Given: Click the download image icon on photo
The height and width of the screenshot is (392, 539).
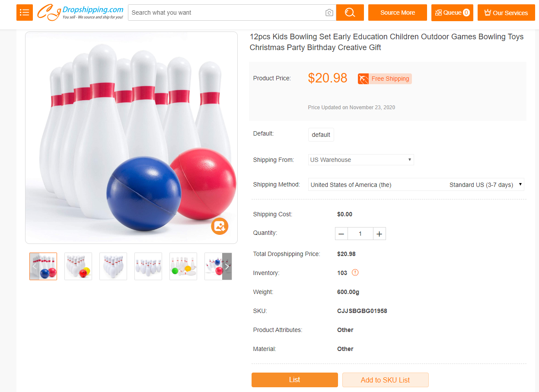Looking at the screenshot, I should coord(220,226).
